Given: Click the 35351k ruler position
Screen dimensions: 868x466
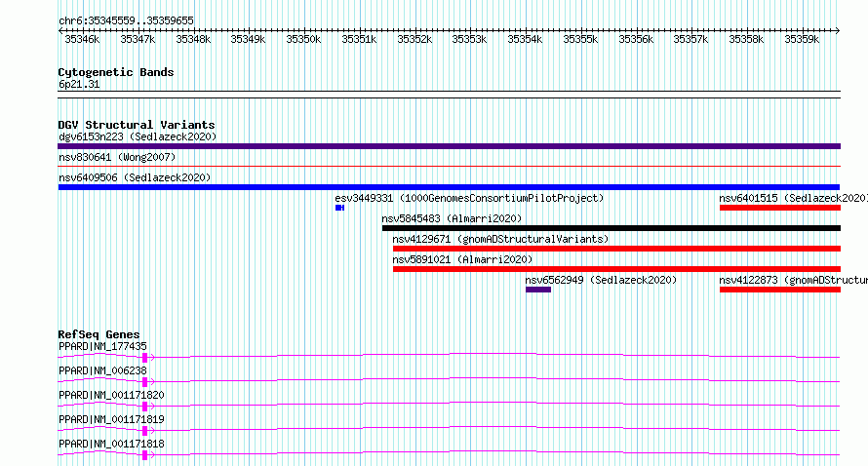Looking at the screenshot, I should (x=359, y=39).
